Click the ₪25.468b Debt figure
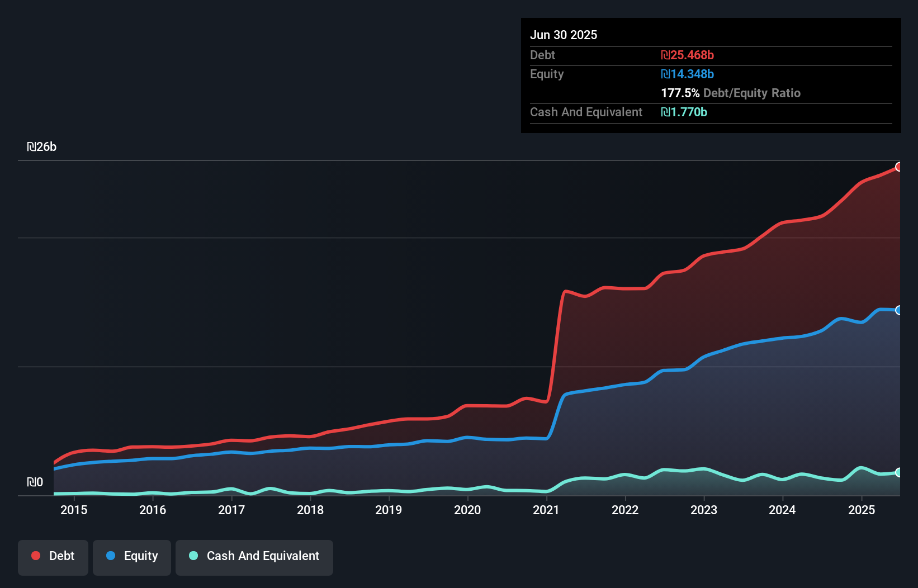 click(688, 55)
